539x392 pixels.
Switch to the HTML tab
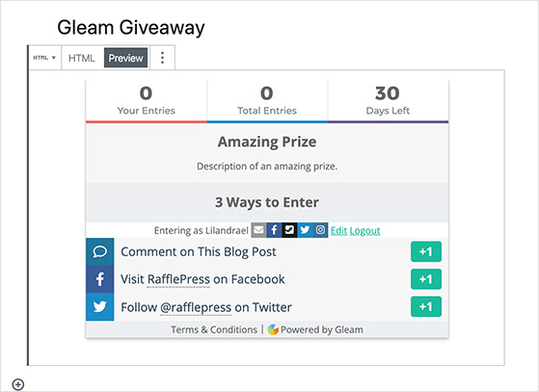pos(81,58)
